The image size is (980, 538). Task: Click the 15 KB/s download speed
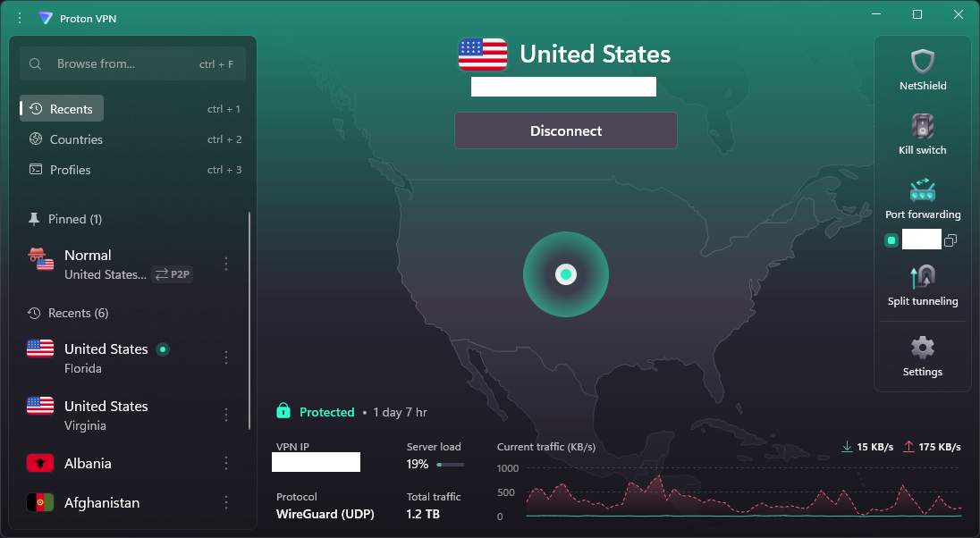click(x=875, y=447)
